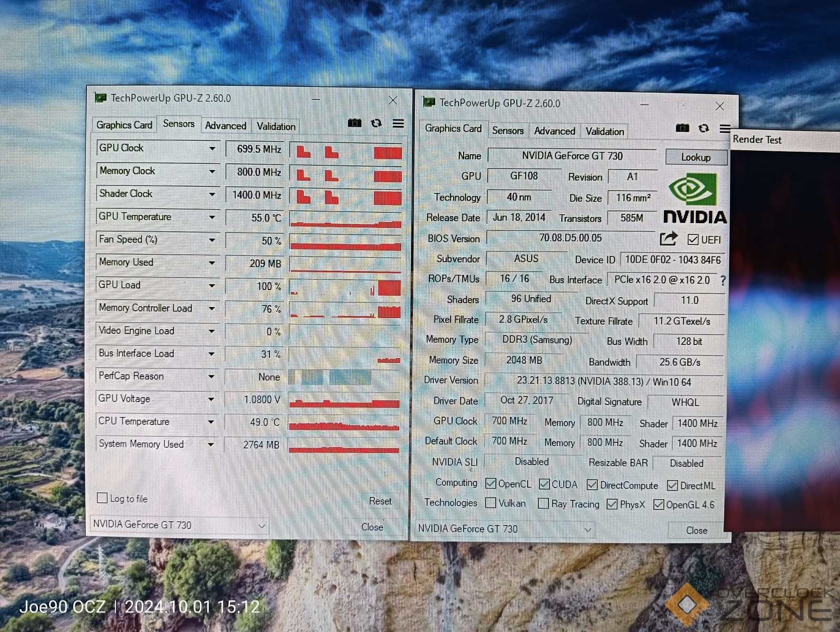
Task: Click the refresh icon in Sensors window
Action: 376,123
